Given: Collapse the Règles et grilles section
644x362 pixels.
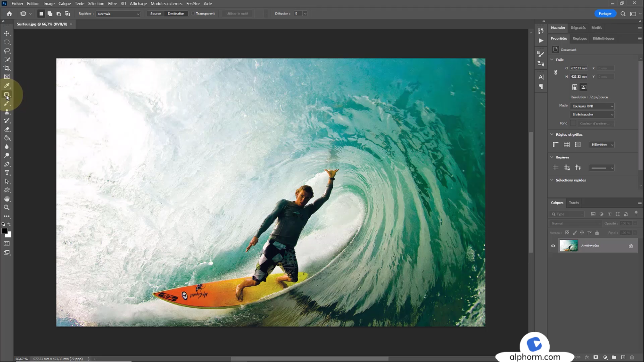Looking at the screenshot, I should (552, 134).
